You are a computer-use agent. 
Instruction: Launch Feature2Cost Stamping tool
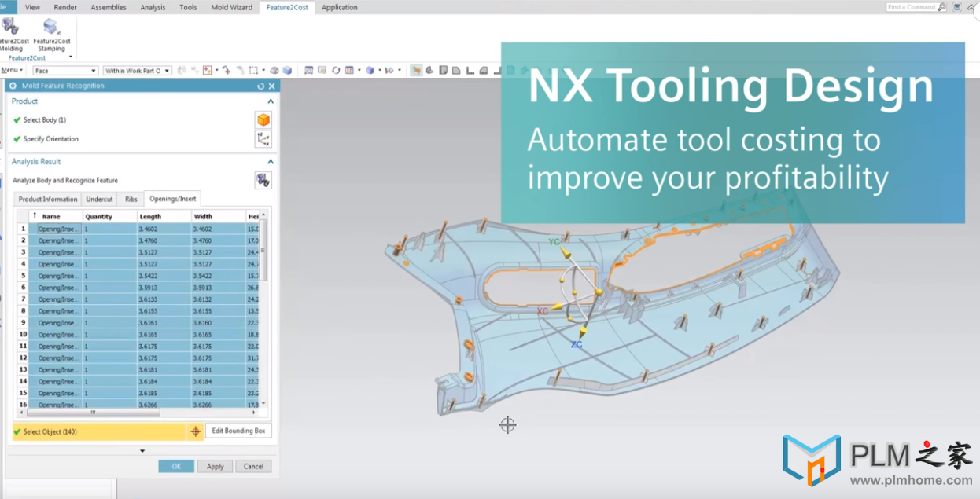[52, 35]
